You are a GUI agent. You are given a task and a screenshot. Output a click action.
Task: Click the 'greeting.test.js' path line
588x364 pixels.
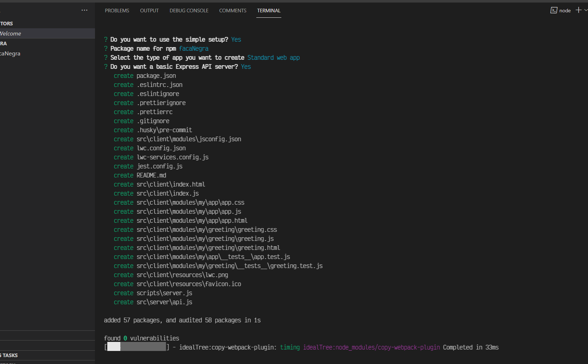tap(218, 266)
